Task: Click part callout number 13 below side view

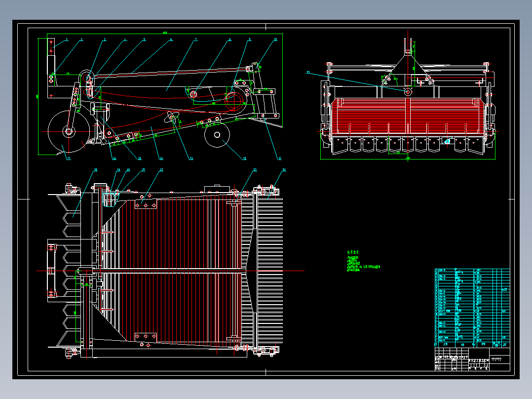Action: click(191, 158)
